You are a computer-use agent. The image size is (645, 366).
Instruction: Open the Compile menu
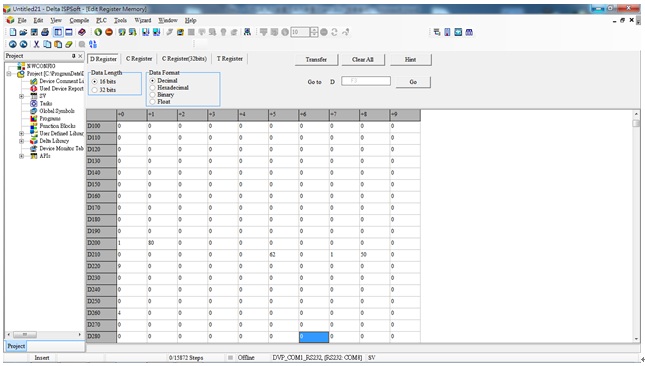79,20
